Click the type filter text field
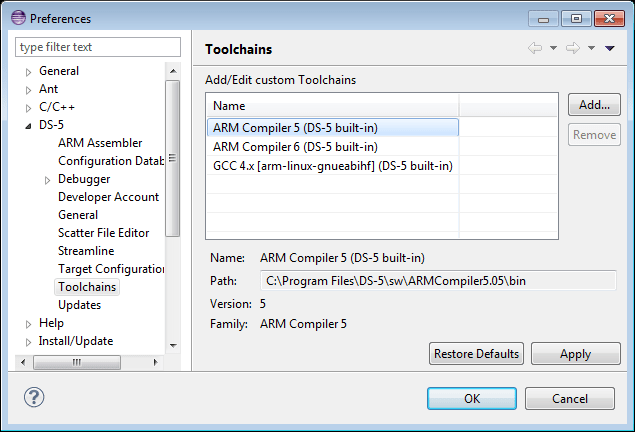Screen dimensions: 635x432 [x=98, y=47]
